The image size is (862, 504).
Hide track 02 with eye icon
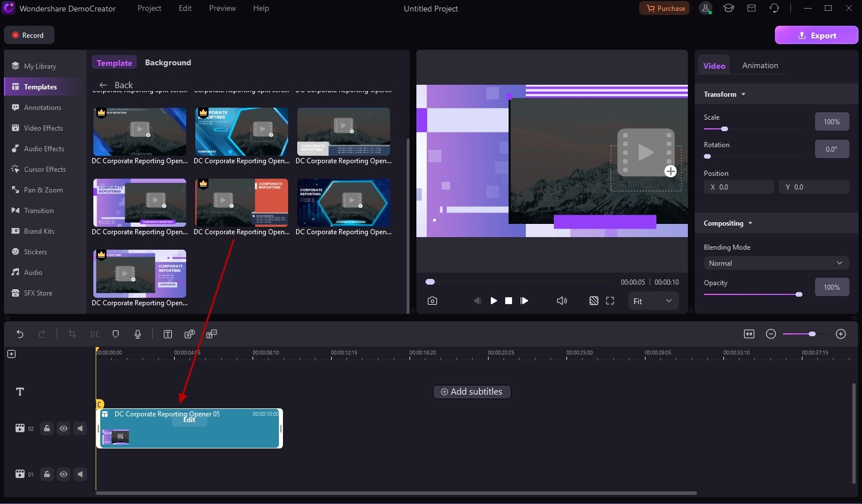click(x=64, y=428)
